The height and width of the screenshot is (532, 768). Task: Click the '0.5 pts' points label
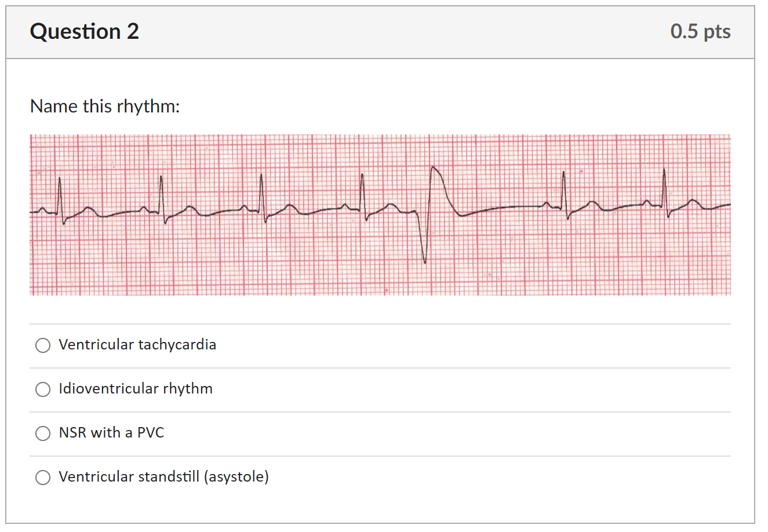(700, 31)
